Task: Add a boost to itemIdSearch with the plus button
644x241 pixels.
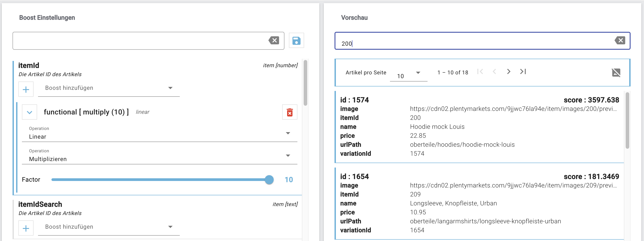Action: pyautogui.click(x=26, y=228)
